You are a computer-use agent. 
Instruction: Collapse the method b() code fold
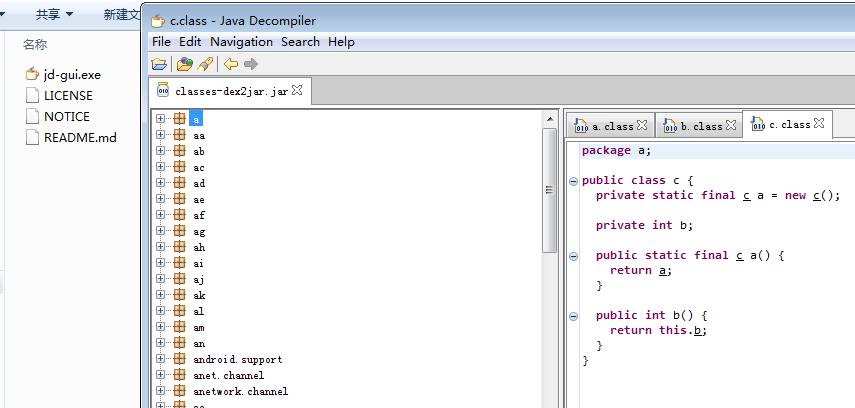tap(573, 316)
